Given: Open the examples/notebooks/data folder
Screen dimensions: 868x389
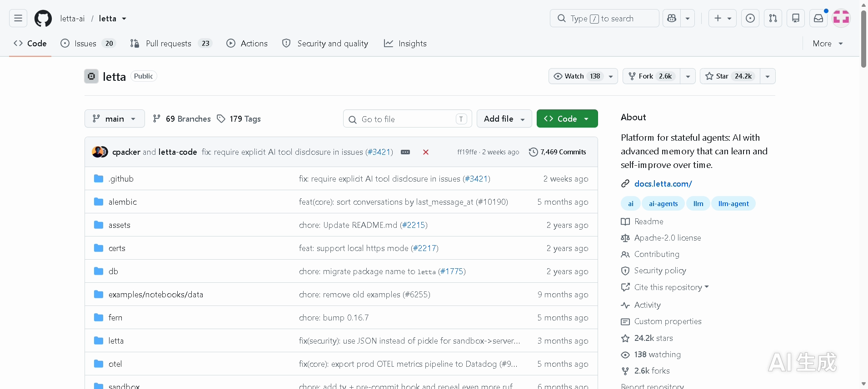Looking at the screenshot, I should [156, 294].
